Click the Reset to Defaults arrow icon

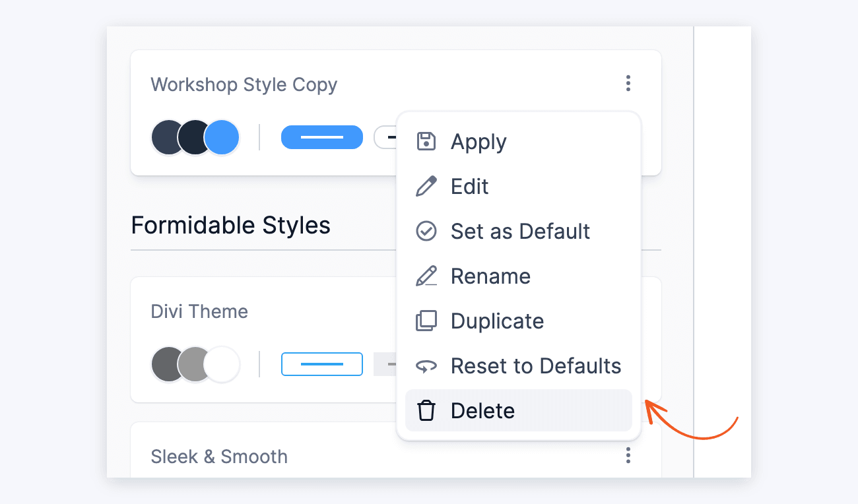[426, 365]
